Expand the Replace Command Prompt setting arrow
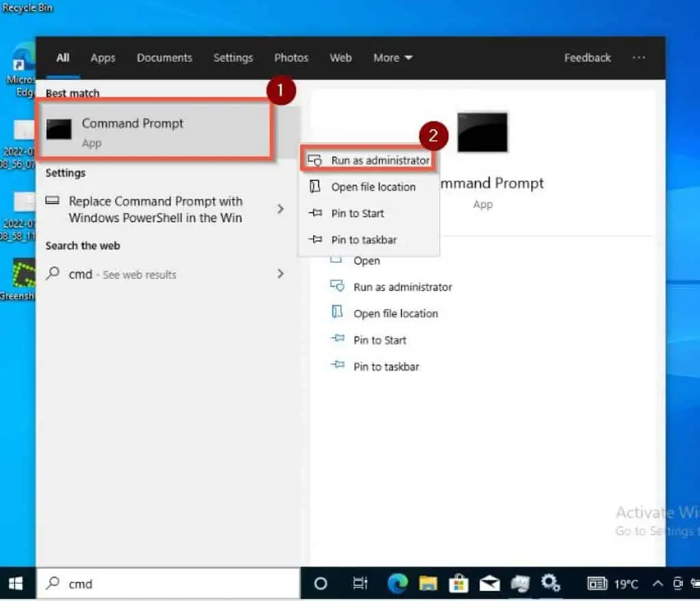Screen dimensions: 700x601 (280, 210)
